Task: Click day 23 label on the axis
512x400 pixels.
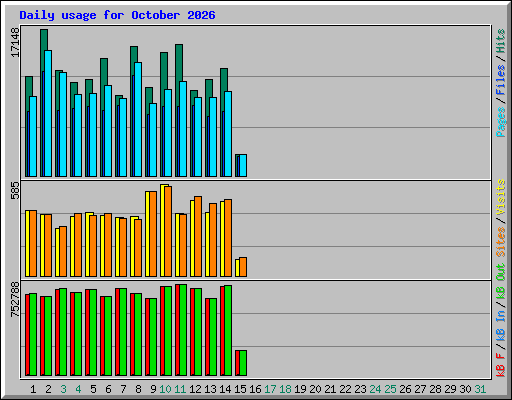Action: (x=360, y=389)
